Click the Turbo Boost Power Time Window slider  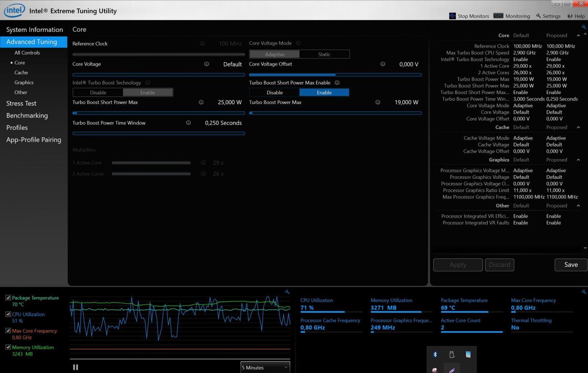coord(159,134)
